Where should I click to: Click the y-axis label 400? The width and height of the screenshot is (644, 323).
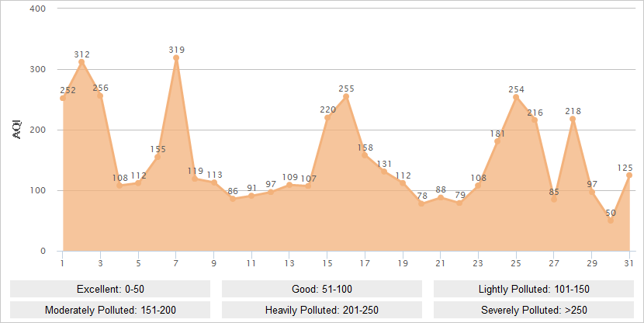38,9
